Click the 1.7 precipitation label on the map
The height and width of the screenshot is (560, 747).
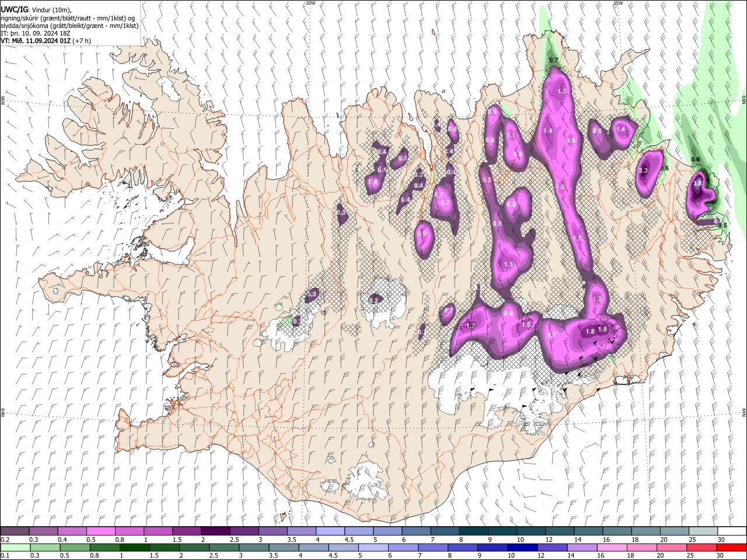pyautogui.click(x=471, y=325)
